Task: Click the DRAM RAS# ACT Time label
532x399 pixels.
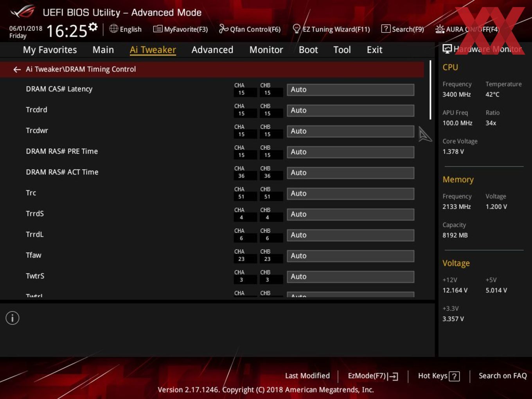Action: tap(62, 172)
